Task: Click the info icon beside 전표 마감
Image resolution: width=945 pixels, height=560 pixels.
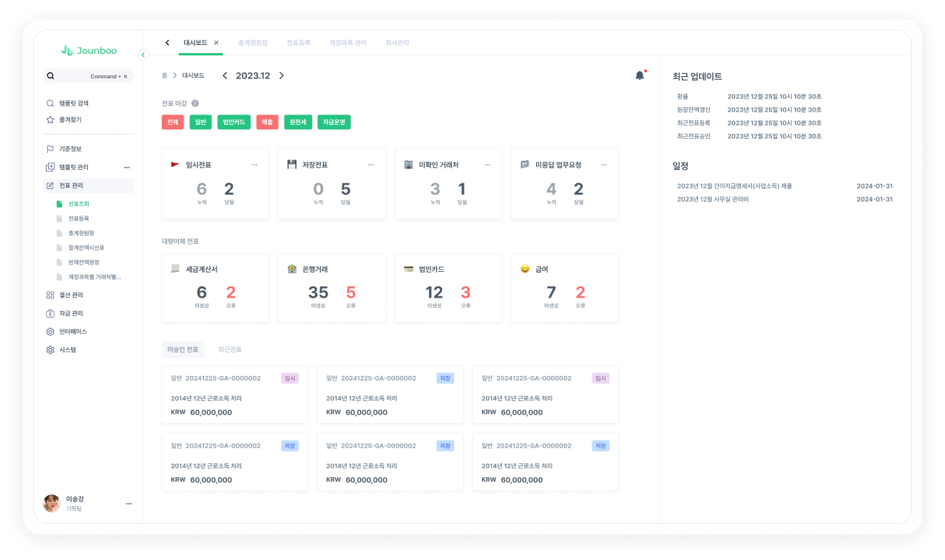Action: pos(195,103)
